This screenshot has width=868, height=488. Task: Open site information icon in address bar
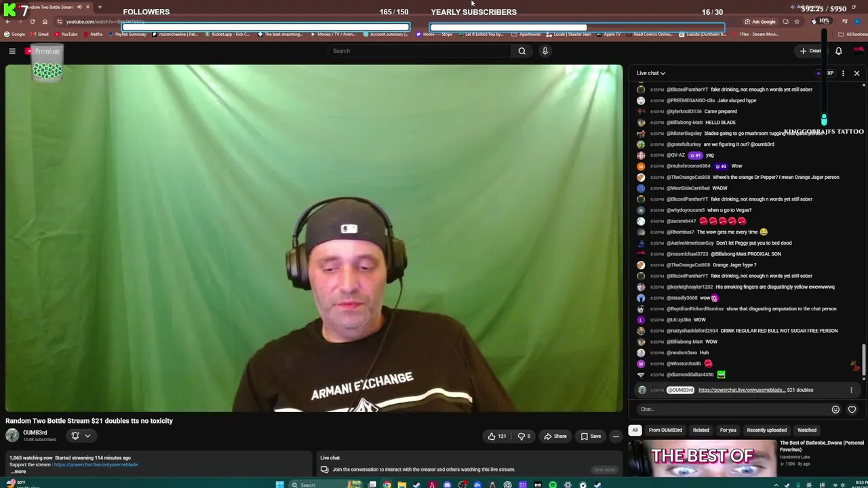[59, 22]
